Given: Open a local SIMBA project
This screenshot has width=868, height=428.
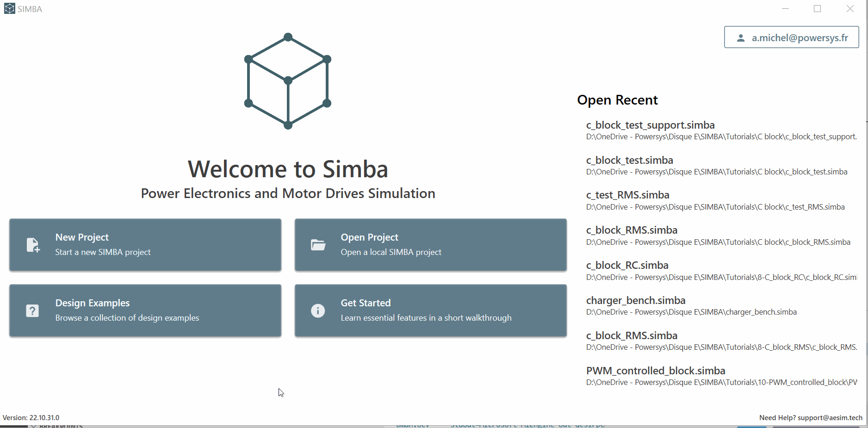Looking at the screenshot, I should [x=431, y=245].
